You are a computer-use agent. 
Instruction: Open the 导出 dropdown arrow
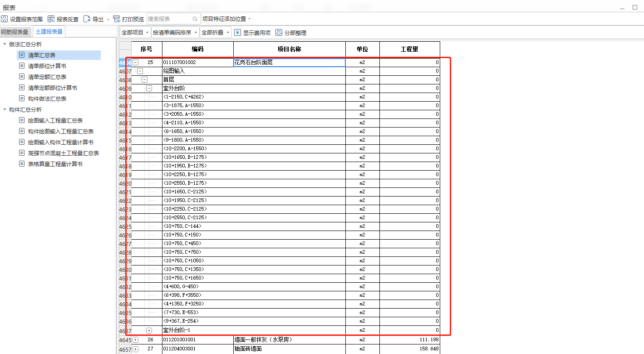[108, 20]
